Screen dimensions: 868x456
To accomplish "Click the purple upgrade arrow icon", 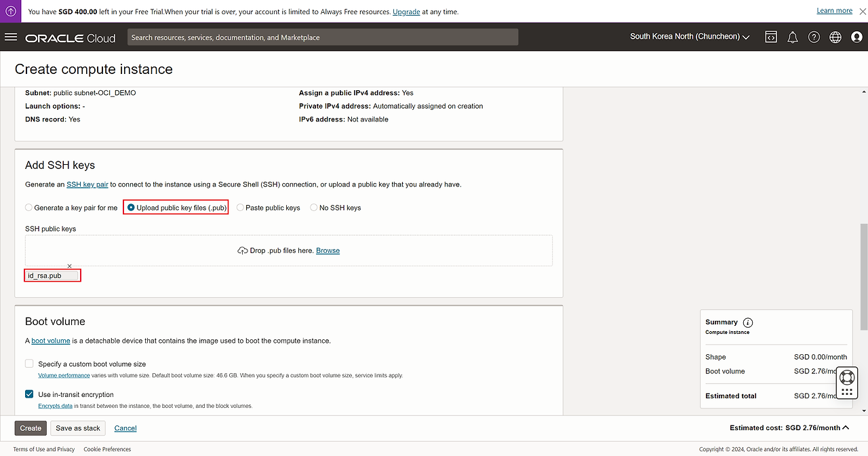I will pos(11,12).
